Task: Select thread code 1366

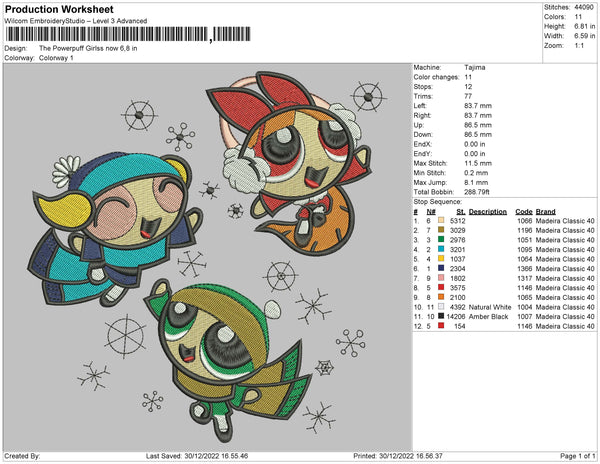Action: coord(524,269)
